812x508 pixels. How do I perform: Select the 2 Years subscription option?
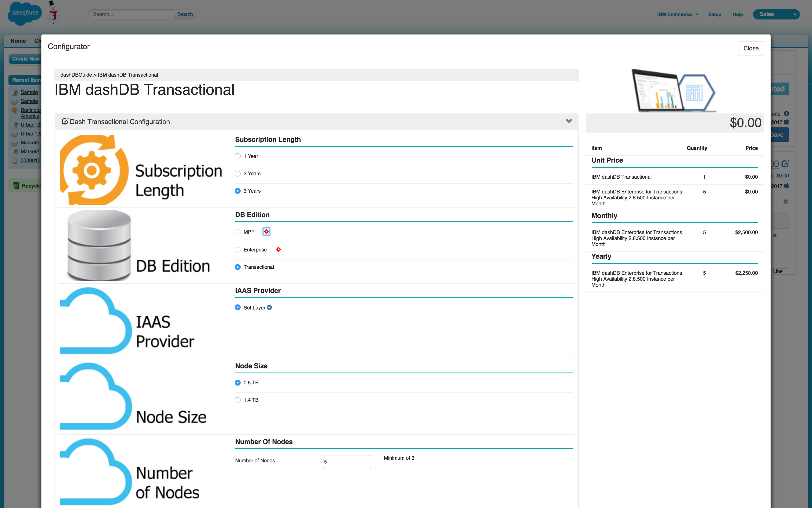click(x=237, y=174)
